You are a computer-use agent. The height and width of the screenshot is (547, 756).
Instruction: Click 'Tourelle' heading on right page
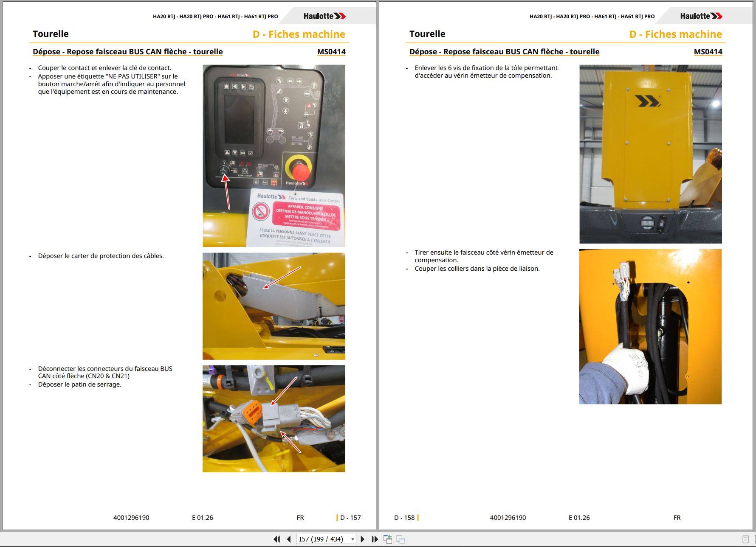(x=427, y=34)
